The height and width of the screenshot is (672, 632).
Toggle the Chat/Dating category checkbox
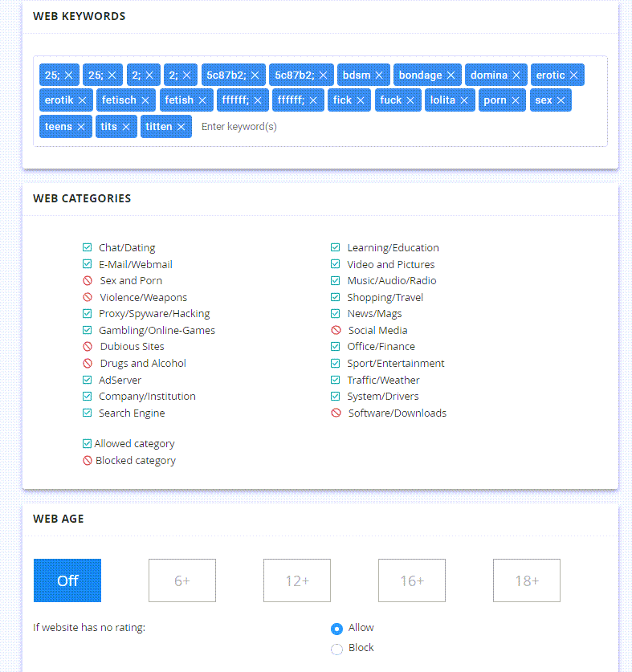[88, 248]
